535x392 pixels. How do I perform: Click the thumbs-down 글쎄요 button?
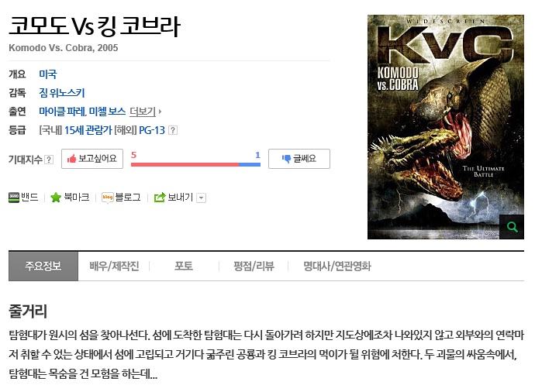pyautogui.click(x=299, y=159)
